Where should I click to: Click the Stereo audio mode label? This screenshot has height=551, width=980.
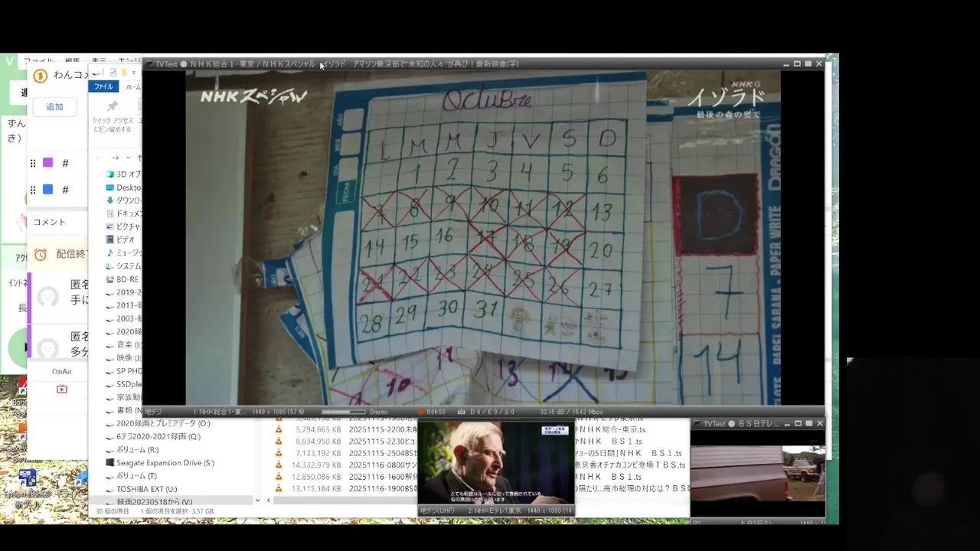pos(378,412)
